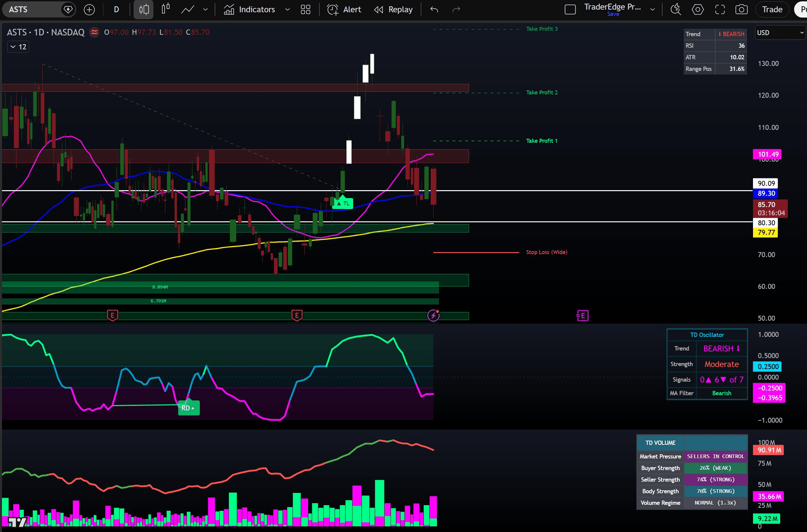Open the indicator templates grid icon

[x=306, y=10]
